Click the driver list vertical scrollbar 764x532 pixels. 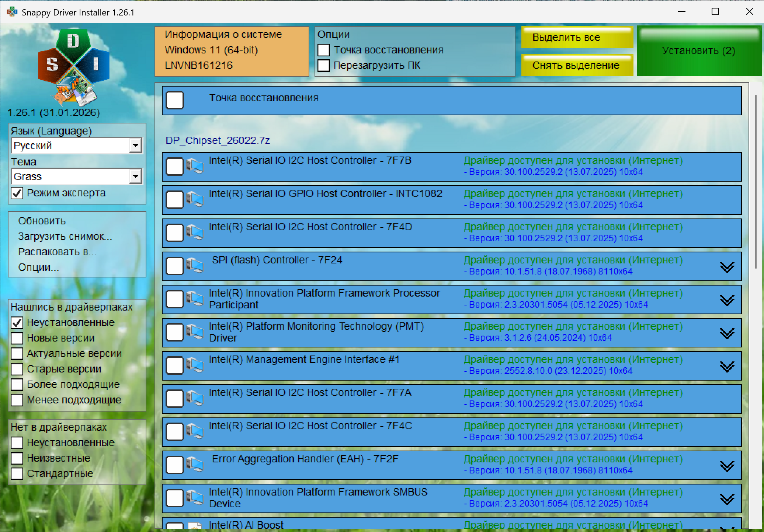pos(756,181)
